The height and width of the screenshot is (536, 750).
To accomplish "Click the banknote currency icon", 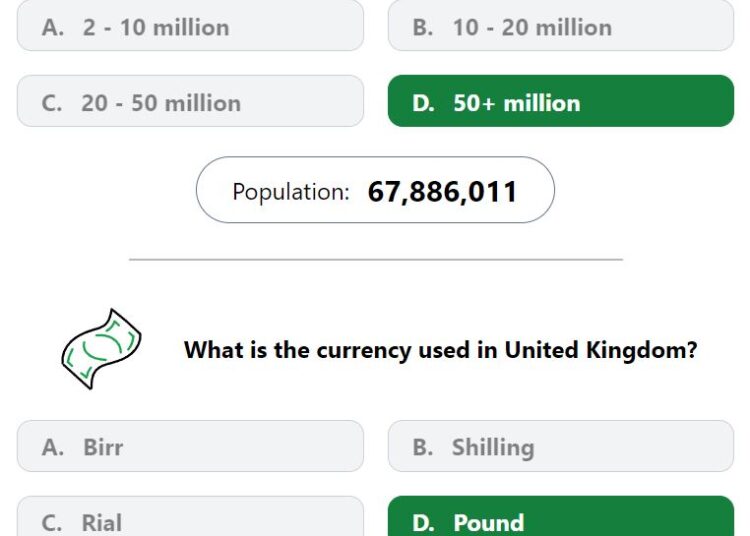I will coord(101,349).
